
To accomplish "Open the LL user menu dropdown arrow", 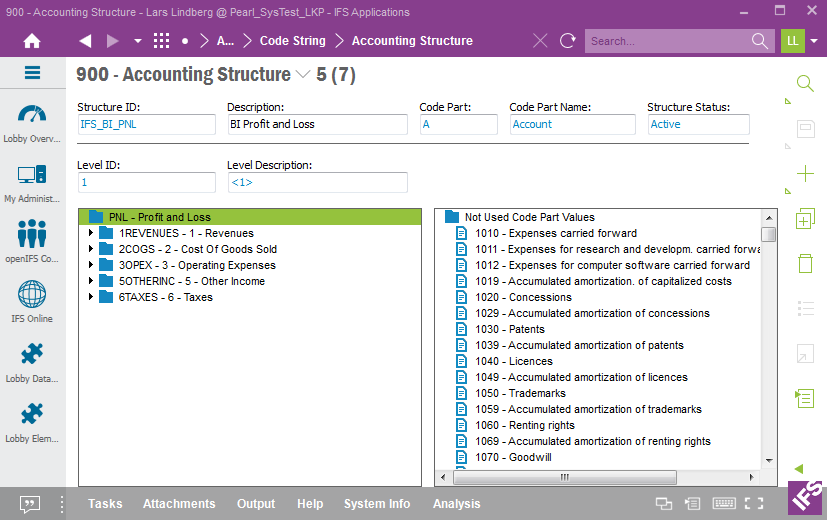I will [x=814, y=41].
